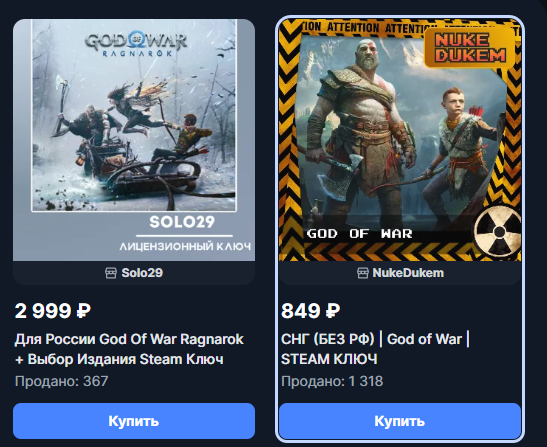Click the pixel-font 'GOD OF WAR' caption

coord(360,233)
